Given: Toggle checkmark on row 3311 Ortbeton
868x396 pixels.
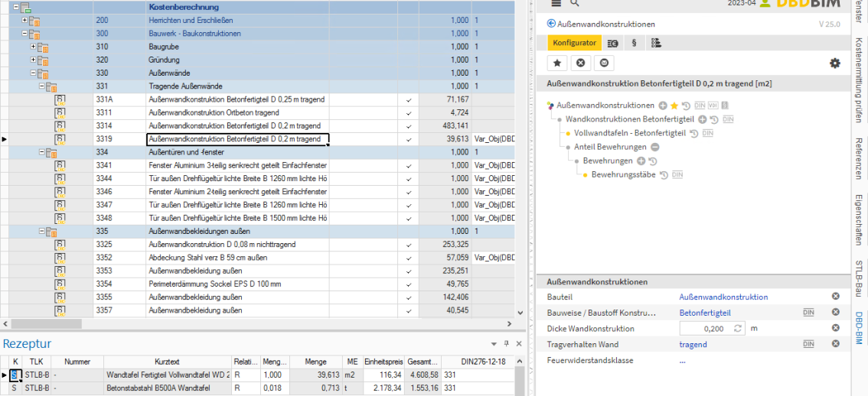Looking at the screenshot, I should pyautogui.click(x=408, y=113).
